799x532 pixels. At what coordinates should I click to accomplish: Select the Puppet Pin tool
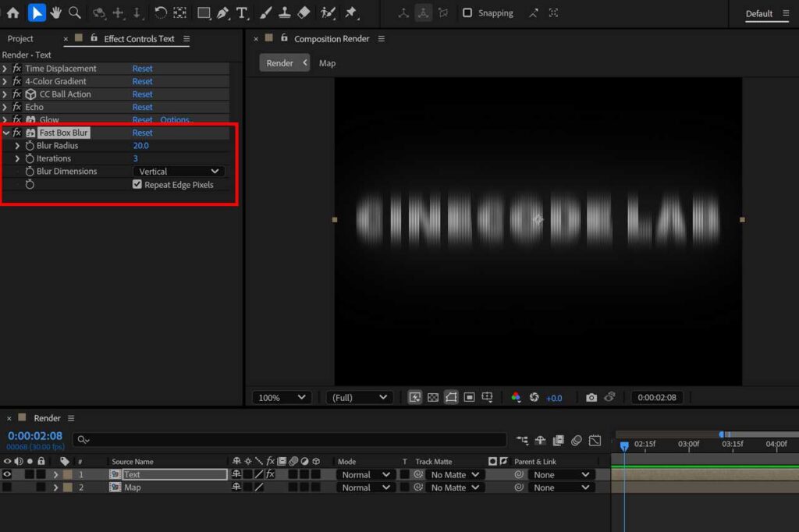pos(351,12)
